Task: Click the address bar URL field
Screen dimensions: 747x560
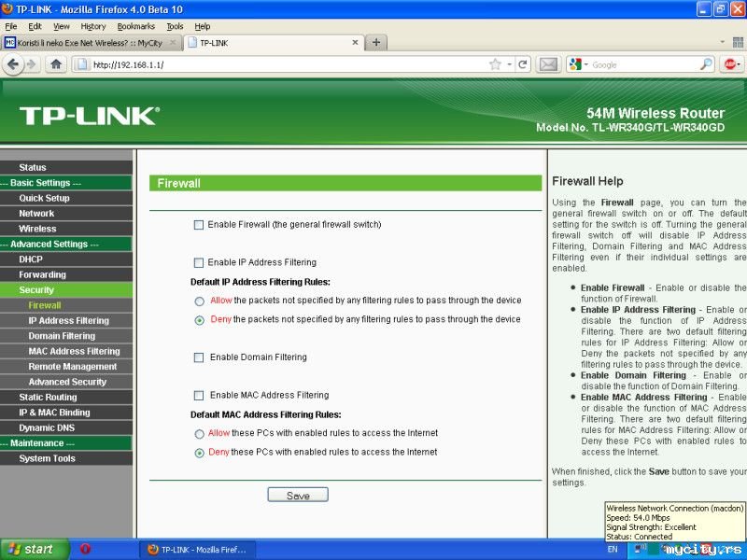Action: [286, 64]
